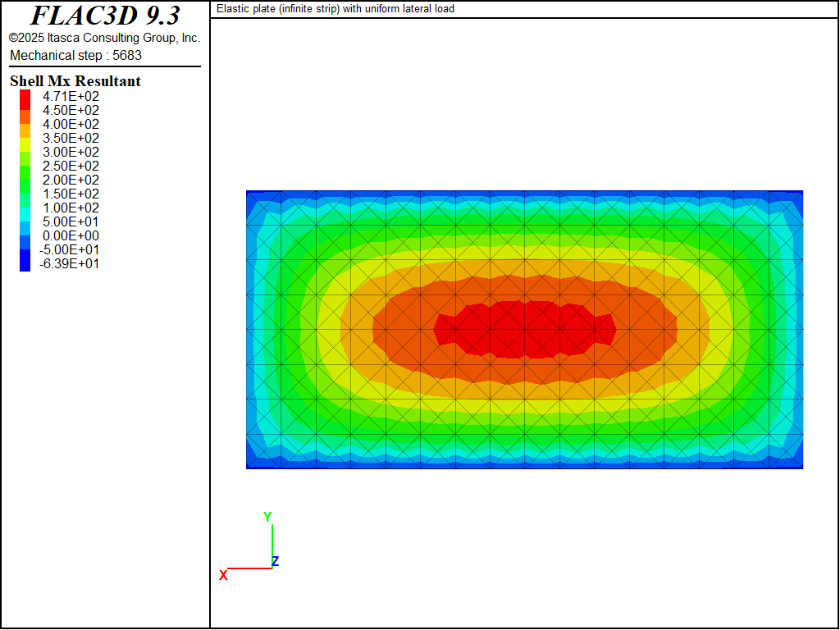The width and height of the screenshot is (840, 630).
Task: Click the -5.00E+01 legend value label
Action: (69, 249)
